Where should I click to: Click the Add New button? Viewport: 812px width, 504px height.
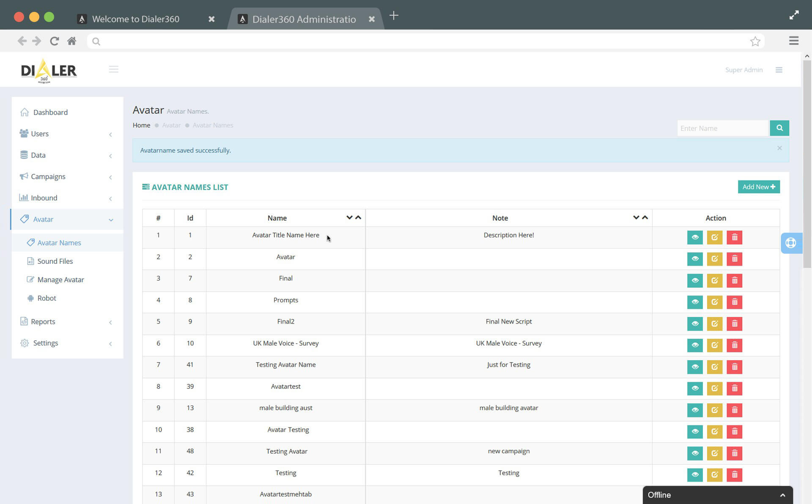tap(758, 186)
